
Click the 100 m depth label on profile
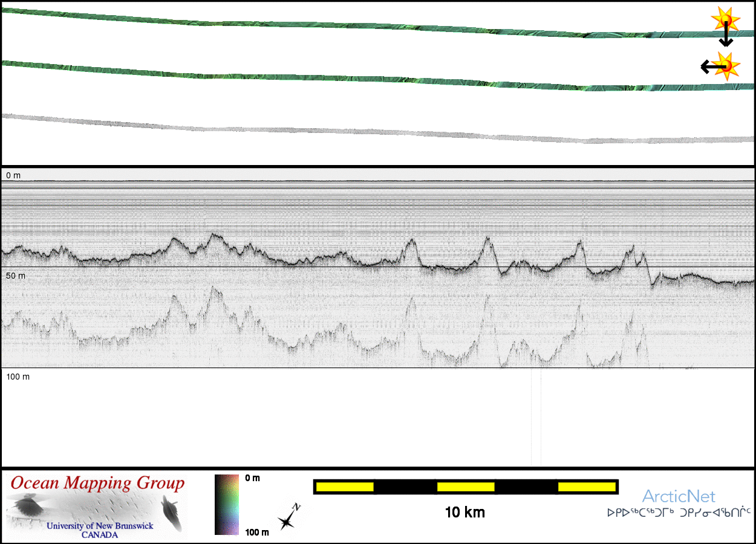click(x=18, y=377)
